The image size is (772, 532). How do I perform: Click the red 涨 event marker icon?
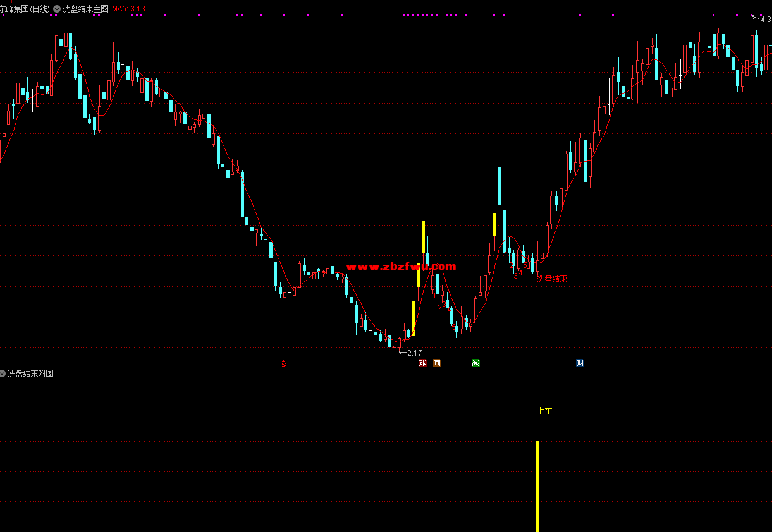coord(422,363)
